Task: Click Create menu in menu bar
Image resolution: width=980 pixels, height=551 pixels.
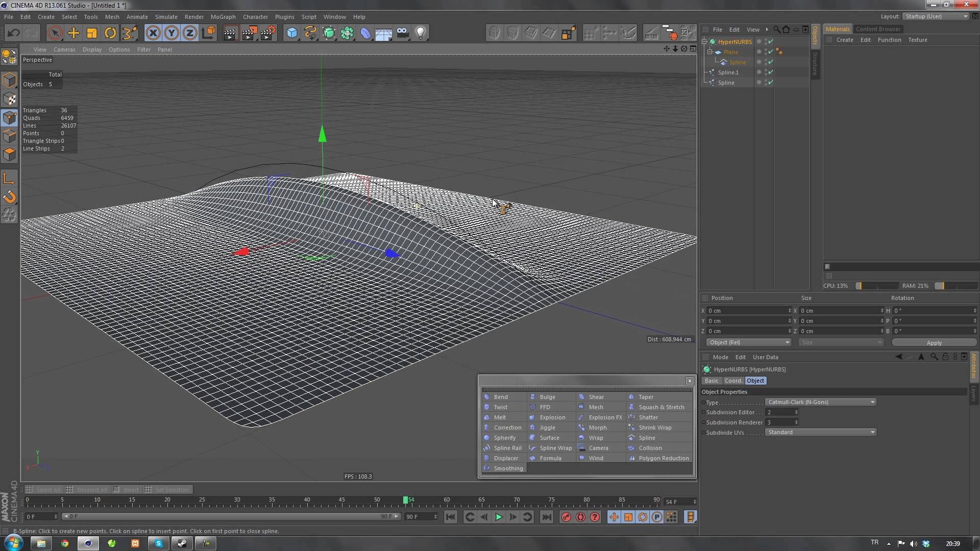Action: pyautogui.click(x=46, y=16)
